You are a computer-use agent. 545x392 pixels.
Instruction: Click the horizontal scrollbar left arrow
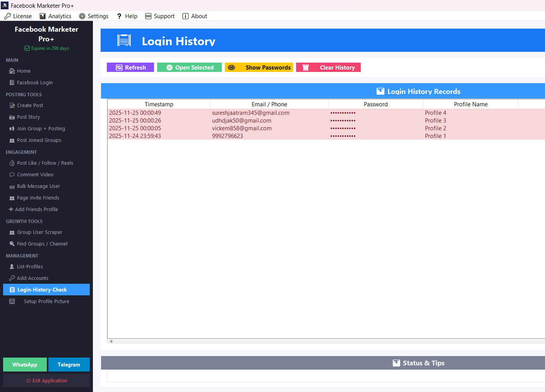(111, 341)
